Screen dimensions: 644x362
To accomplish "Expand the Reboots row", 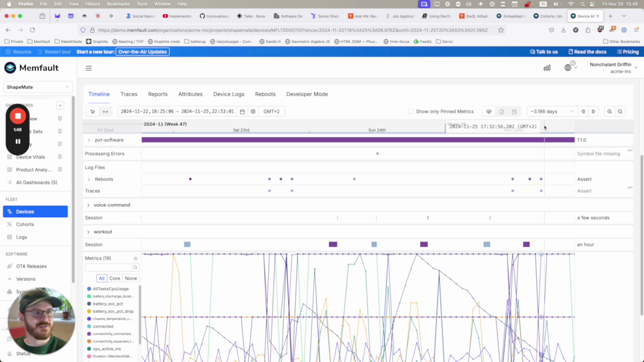I will point(89,179).
